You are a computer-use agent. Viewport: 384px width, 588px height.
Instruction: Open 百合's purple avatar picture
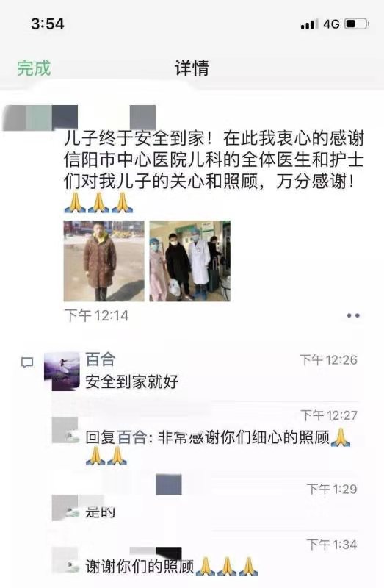[62, 371]
